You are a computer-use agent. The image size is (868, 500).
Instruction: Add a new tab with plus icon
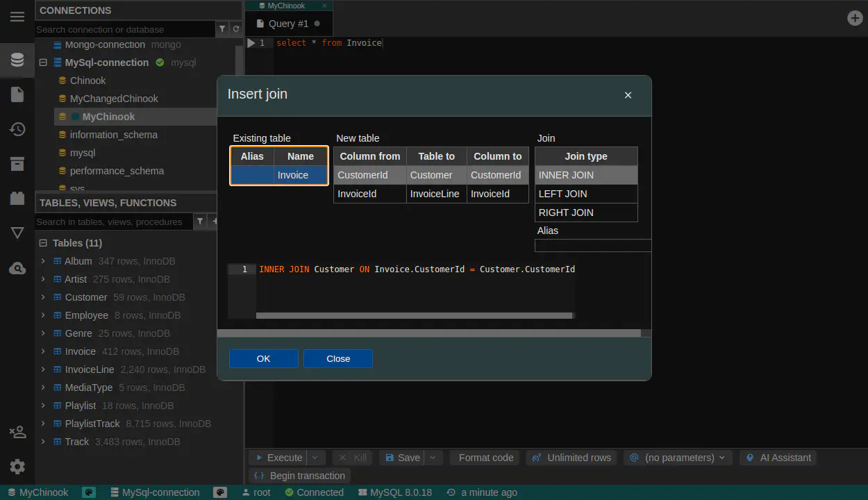coord(856,18)
